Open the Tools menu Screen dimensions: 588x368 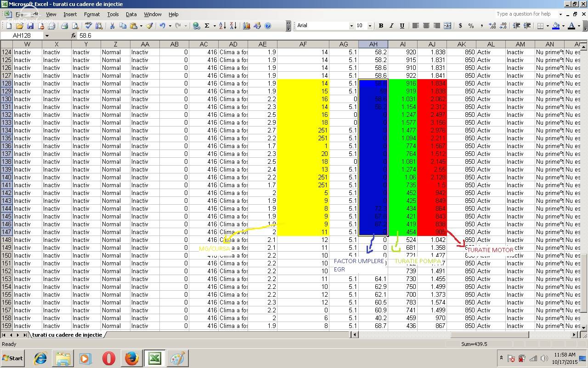[113, 14]
